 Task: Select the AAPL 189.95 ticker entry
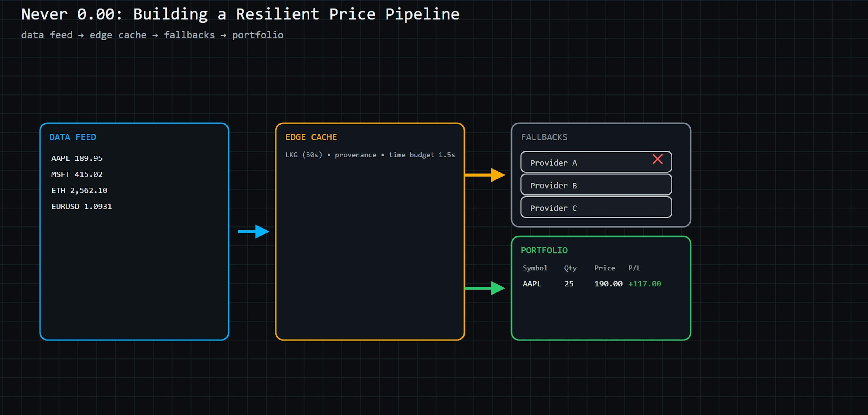[77, 158]
